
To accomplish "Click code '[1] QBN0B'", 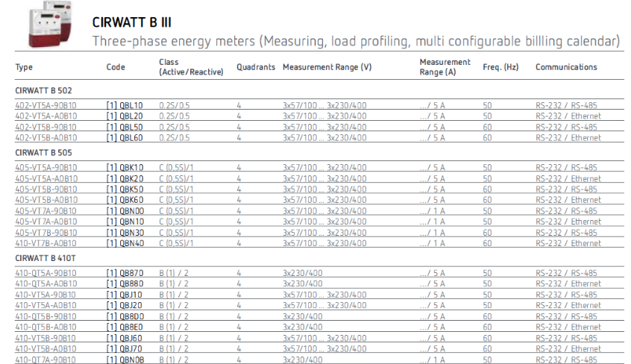I will [x=125, y=360].
